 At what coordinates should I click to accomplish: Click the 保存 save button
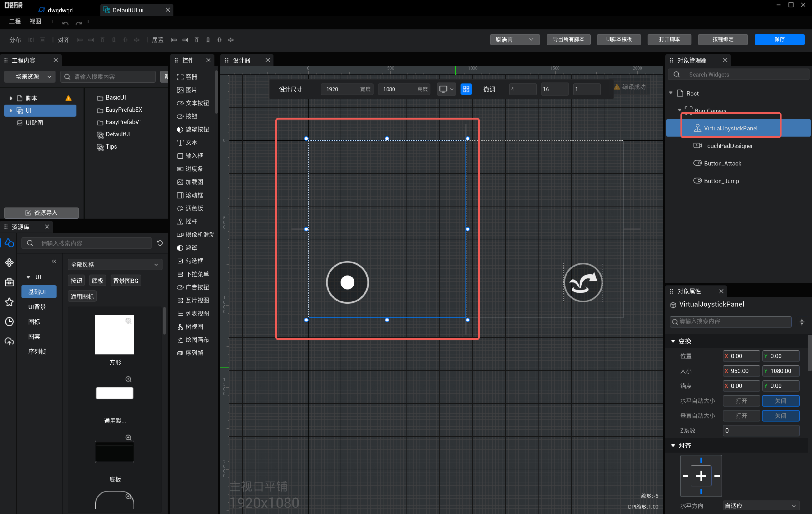[779, 39]
